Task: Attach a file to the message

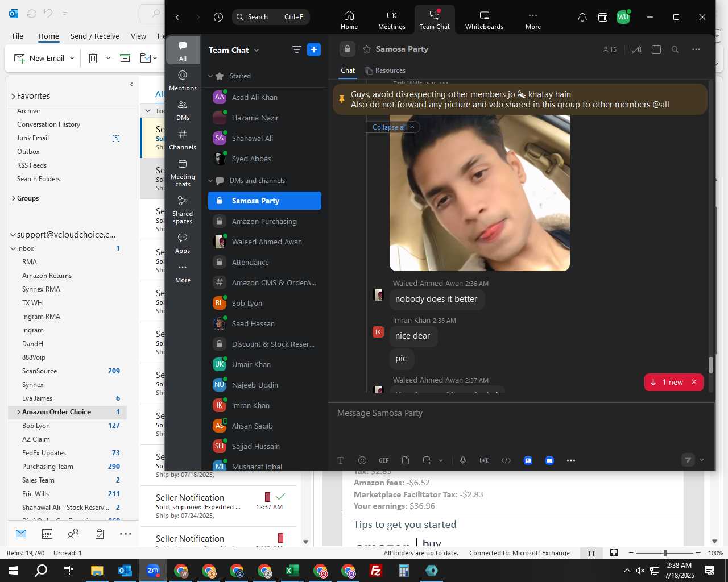Action: [406, 460]
